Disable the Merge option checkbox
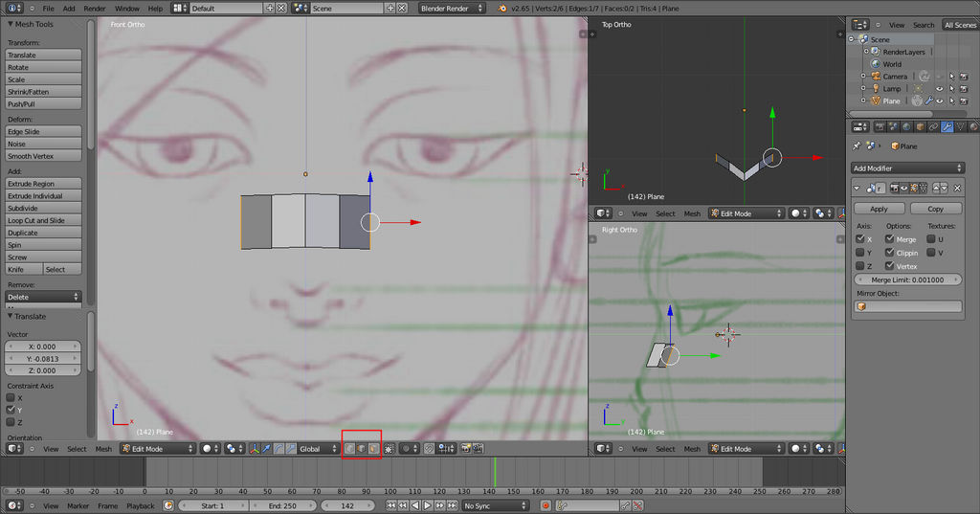980x514 pixels. coord(890,239)
